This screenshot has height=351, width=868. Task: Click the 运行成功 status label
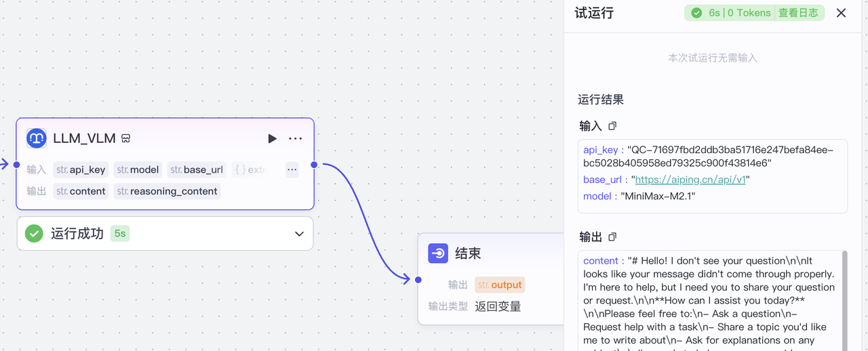(x=77, y=234)
